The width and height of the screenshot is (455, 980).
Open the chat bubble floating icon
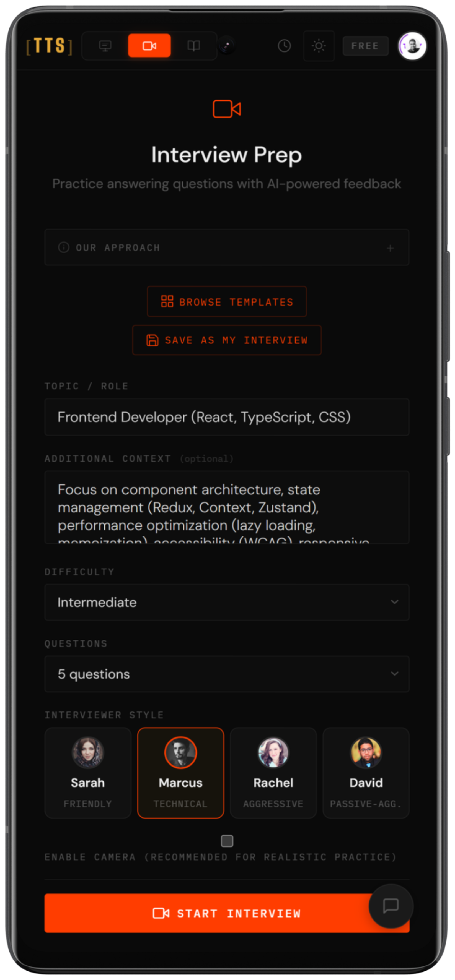pyautogui.click(x=391, y=906)
